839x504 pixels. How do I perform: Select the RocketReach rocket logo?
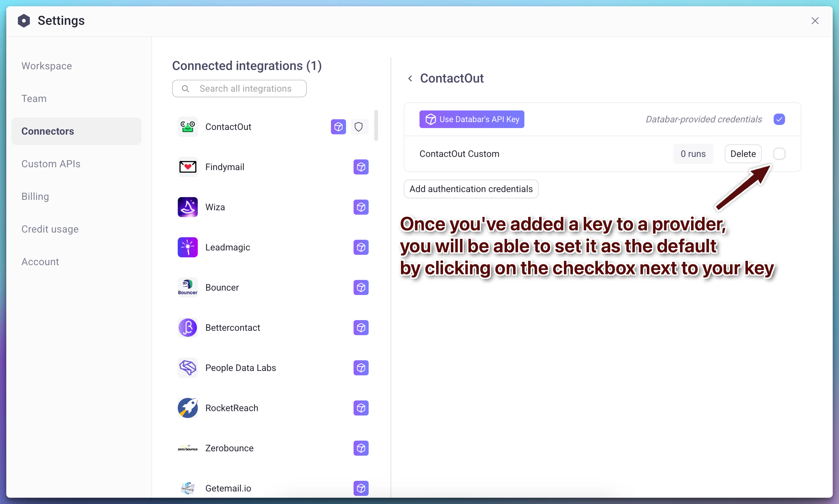(187, 408)
